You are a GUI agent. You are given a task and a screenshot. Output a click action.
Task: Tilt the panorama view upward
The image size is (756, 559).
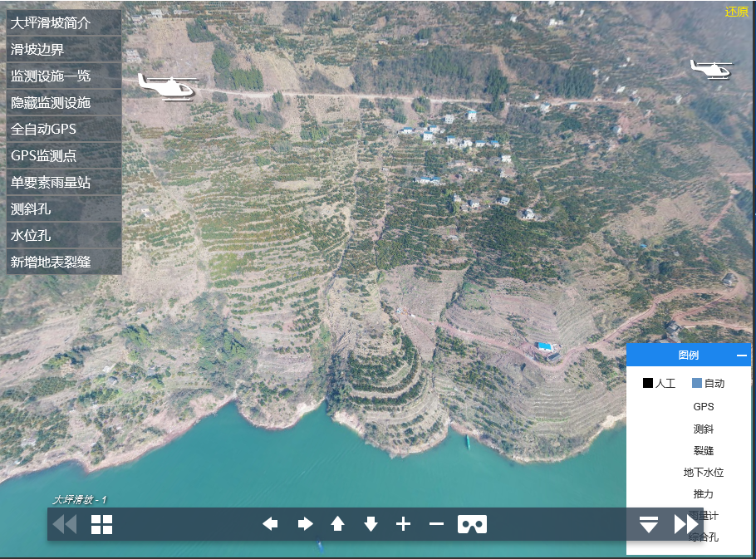point(337,524)
